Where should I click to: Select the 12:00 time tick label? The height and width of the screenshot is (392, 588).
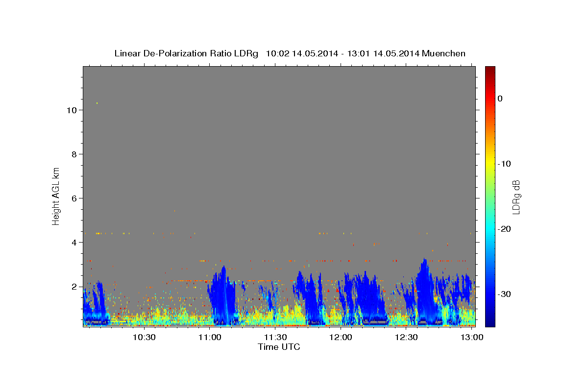tap(341, 337)
